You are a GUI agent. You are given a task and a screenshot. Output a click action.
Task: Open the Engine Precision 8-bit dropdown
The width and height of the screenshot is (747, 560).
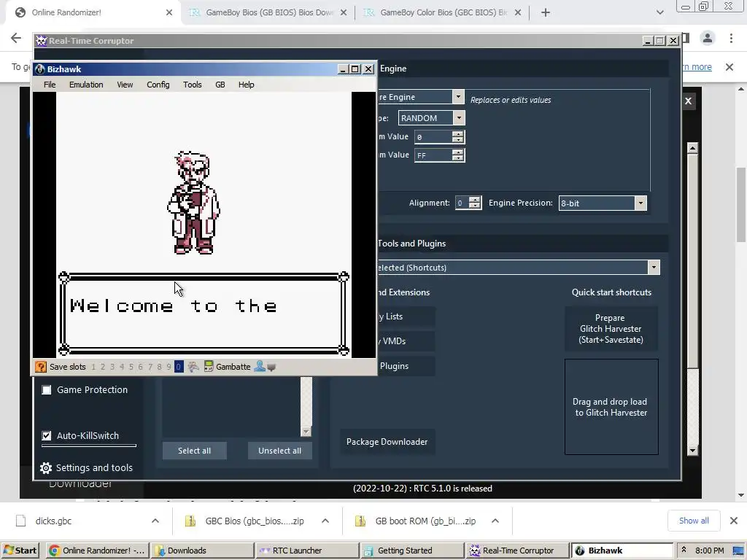[640, 203]
